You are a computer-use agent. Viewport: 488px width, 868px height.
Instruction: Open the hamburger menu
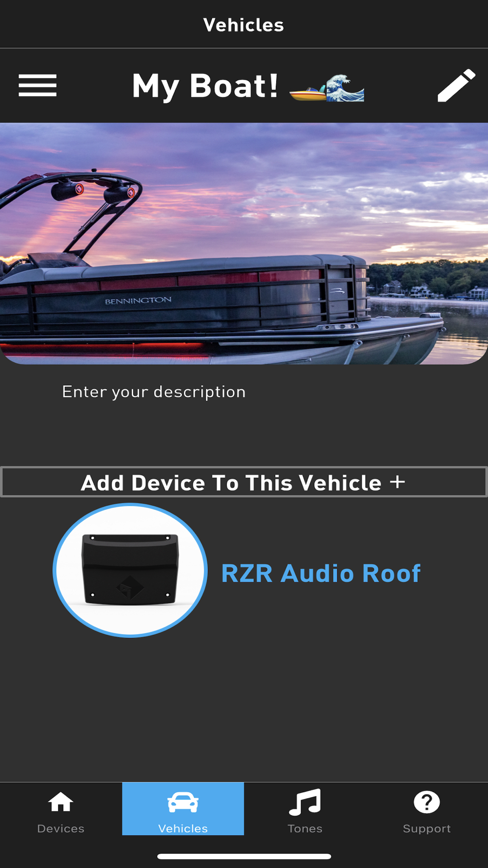(38, 85)
